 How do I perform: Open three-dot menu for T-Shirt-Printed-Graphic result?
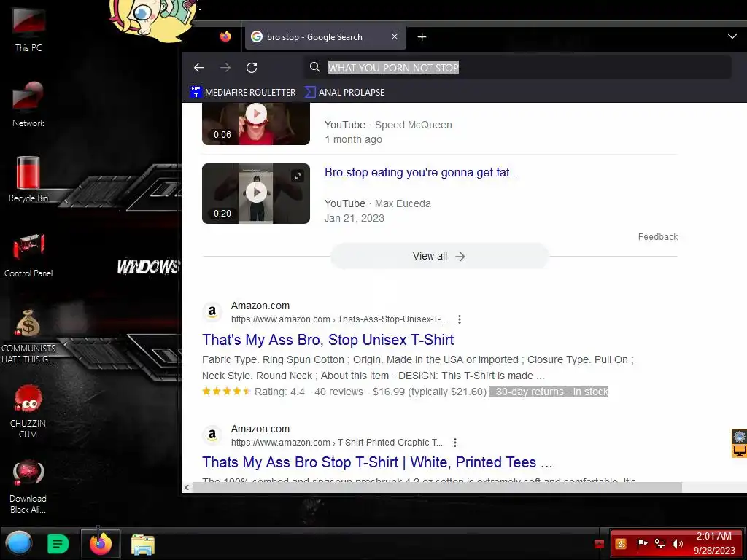click(x=455, y=443)
